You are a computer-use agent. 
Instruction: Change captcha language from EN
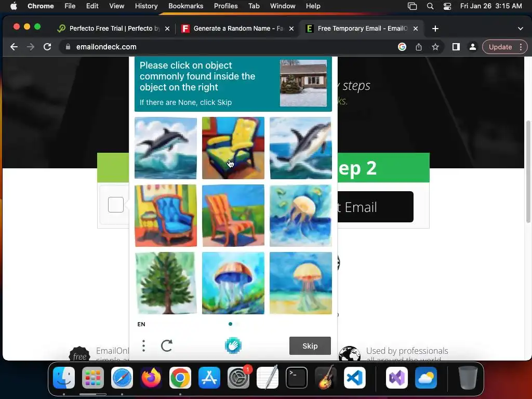141,324
